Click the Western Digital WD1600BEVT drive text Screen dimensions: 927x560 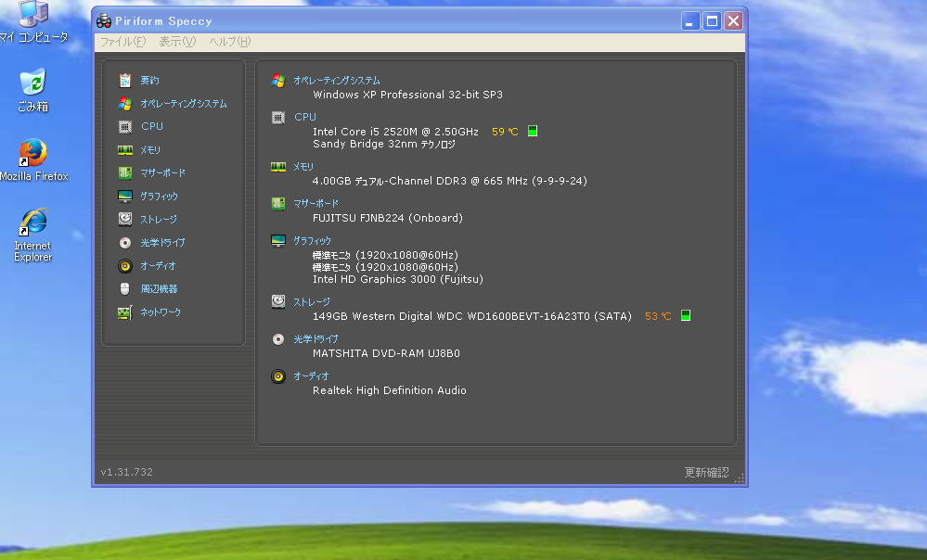(x=471, y=316)
